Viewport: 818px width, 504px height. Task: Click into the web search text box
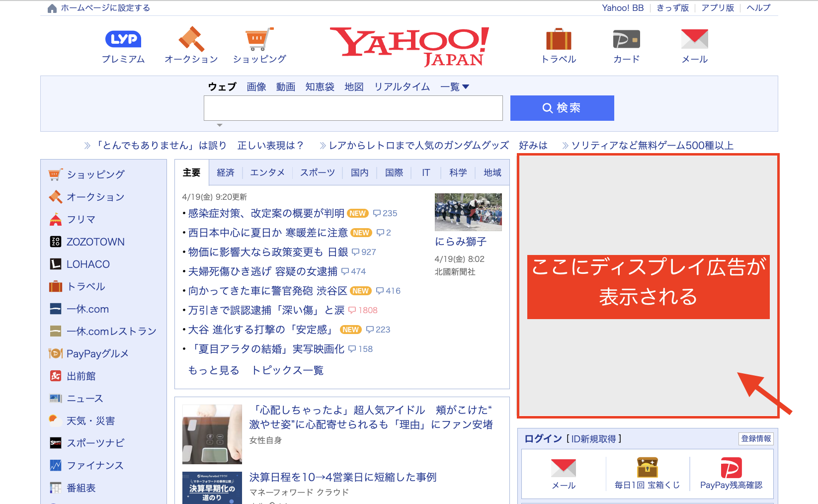tap(353, 108)
